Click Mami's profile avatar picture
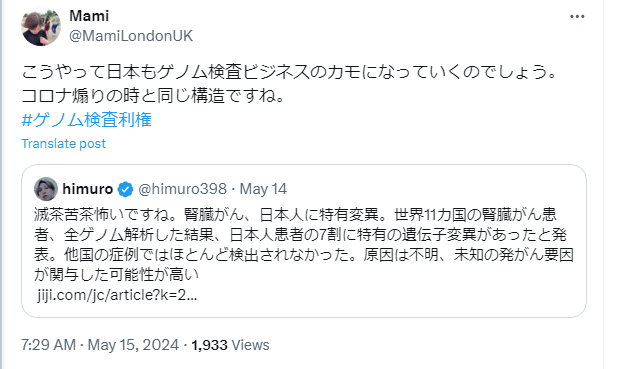The image size is (628, 369). click(41, 26)
